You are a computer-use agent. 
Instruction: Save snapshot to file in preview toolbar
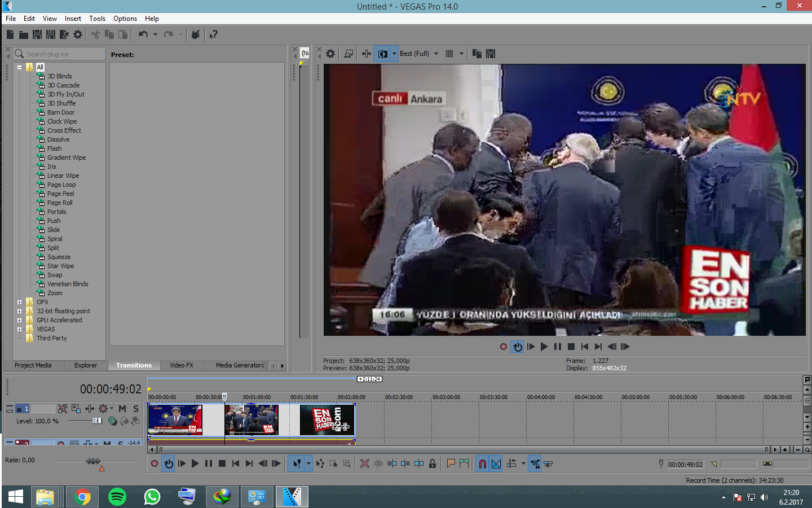491,54
